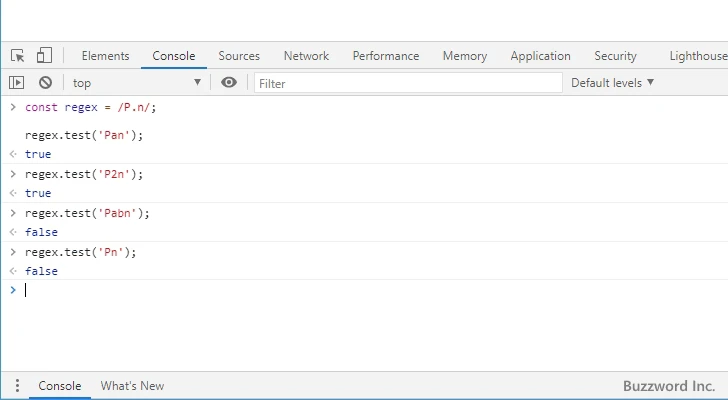
Task: Activate the inspect element picker icon
Action: [18, 56]
